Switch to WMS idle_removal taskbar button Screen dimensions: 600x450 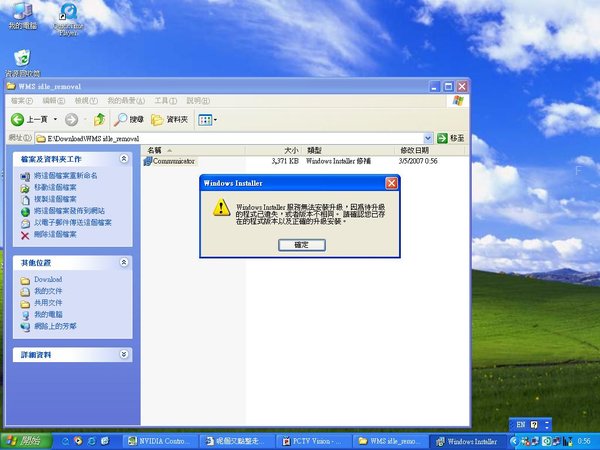[x=390, y=442]
